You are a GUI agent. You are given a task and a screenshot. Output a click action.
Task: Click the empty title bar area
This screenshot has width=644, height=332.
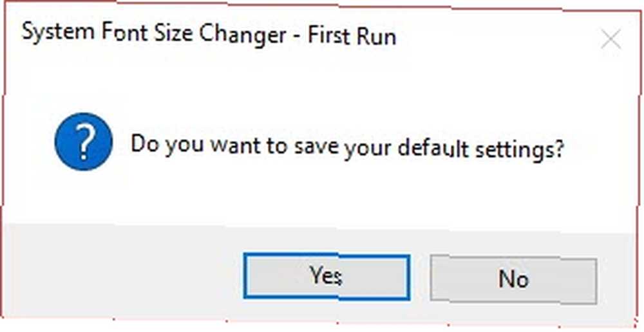[493, 39]
